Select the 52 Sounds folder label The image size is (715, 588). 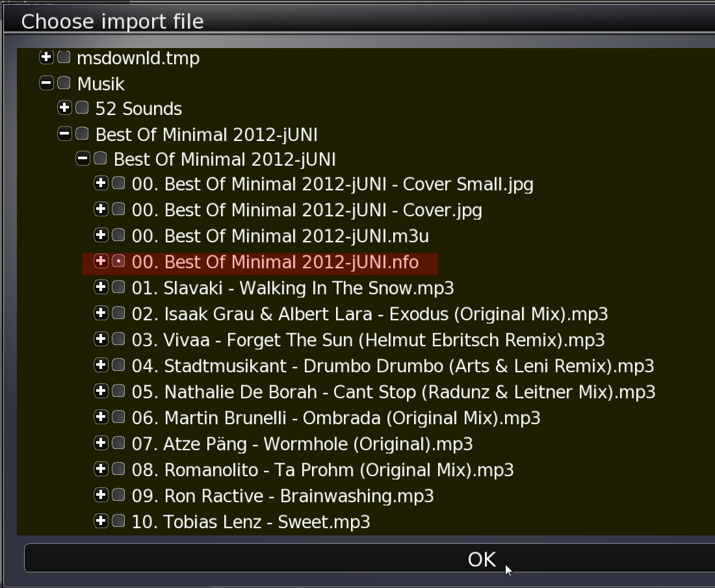(x=138, y=109)
